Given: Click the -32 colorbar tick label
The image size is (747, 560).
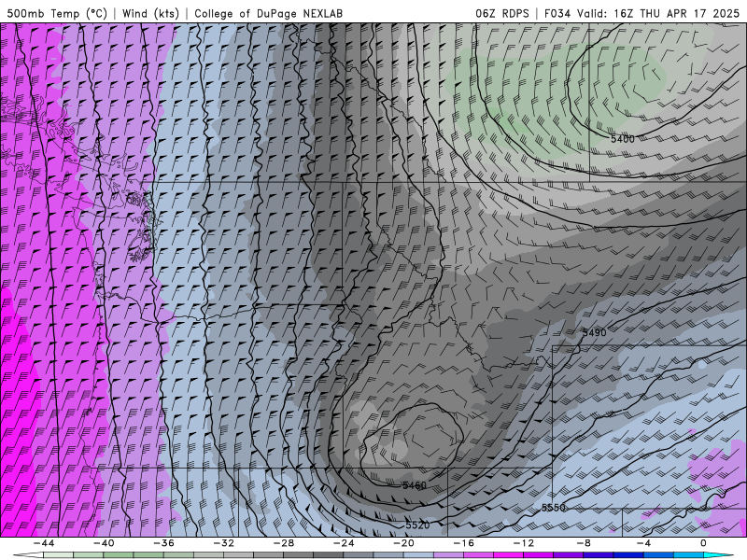Looking at the screenshot, I should [224, 543].
